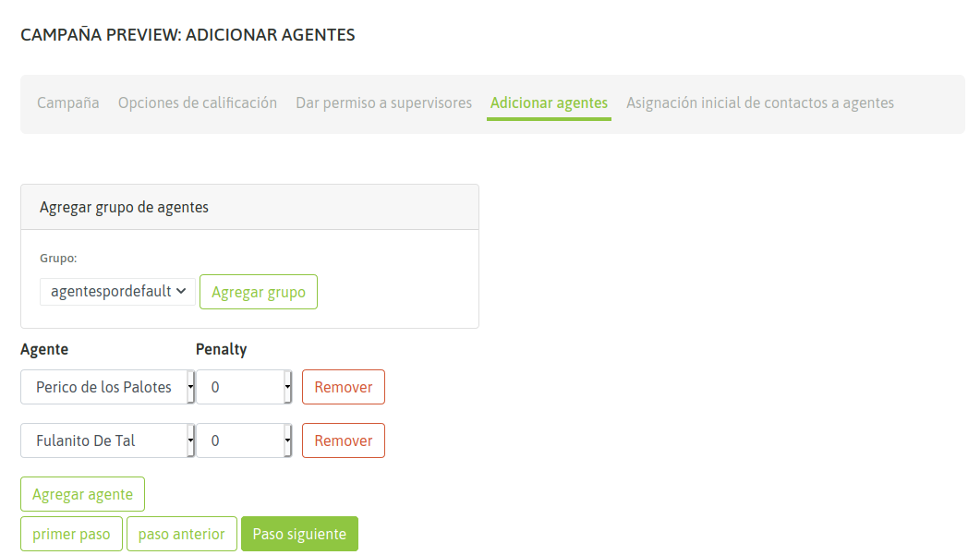Viewport: 980px width, 555px height.
Task: Remove agent Fulanito De Tal
Action: click(344, 440)
